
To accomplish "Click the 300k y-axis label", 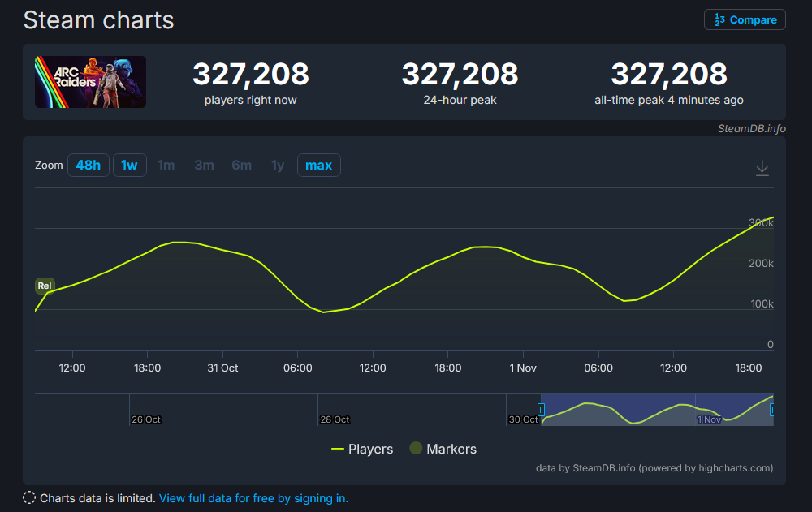I will point(762,222).
